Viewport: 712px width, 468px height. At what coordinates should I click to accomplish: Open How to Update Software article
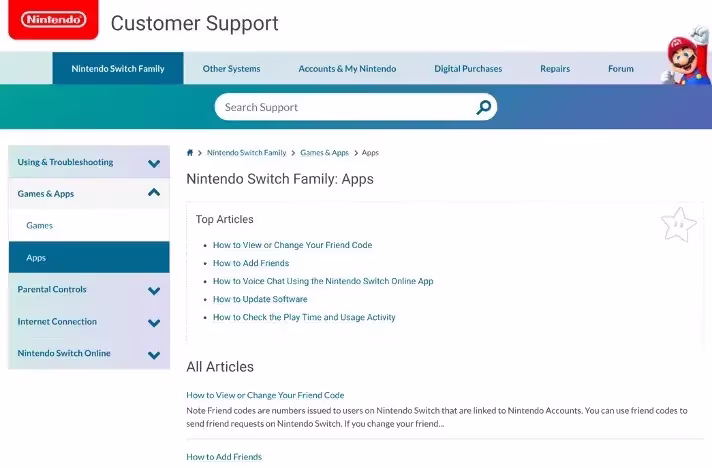coord(260,299)
